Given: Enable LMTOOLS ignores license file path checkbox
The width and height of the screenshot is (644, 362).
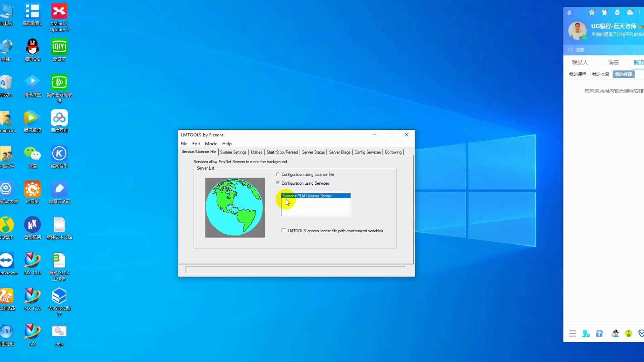Looking at the screenshot, I should (x=284, y=231).
